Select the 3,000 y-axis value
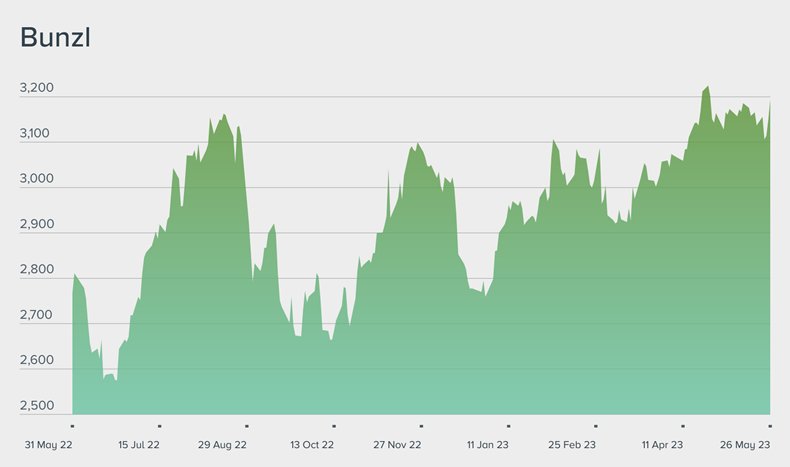The height and width of the screenshot is (467, 790). [37, 179]
